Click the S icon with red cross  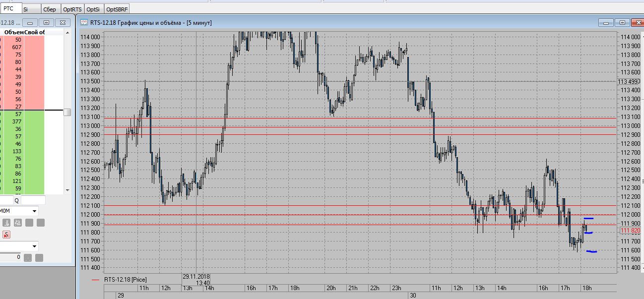click(6, 235)
